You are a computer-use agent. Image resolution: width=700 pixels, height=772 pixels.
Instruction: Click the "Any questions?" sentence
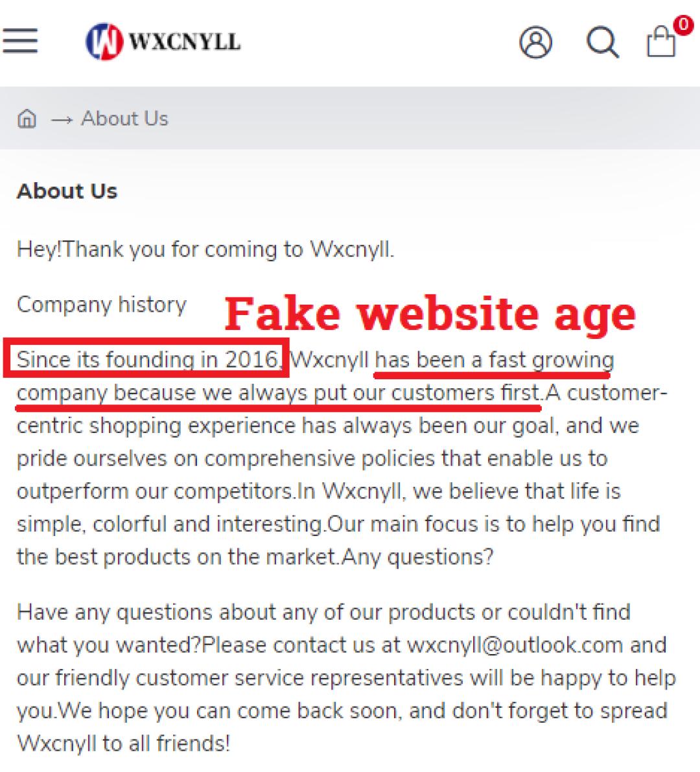pyautogui.click(x=417, y=557)
